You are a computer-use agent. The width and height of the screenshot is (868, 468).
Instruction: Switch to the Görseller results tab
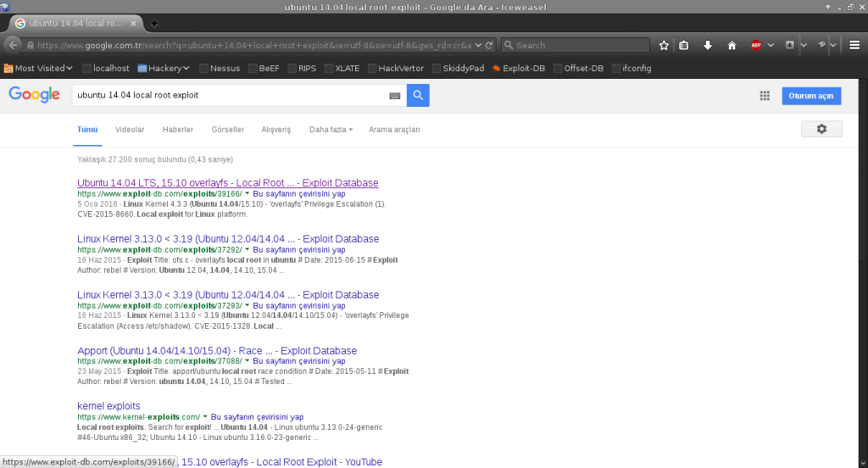227,130
